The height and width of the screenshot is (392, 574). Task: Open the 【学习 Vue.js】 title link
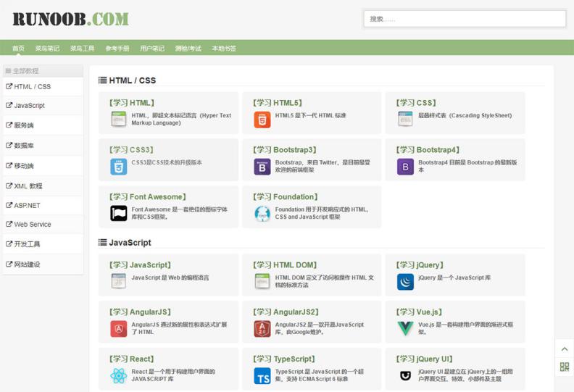pyautogui.click(x=419, y=312)
